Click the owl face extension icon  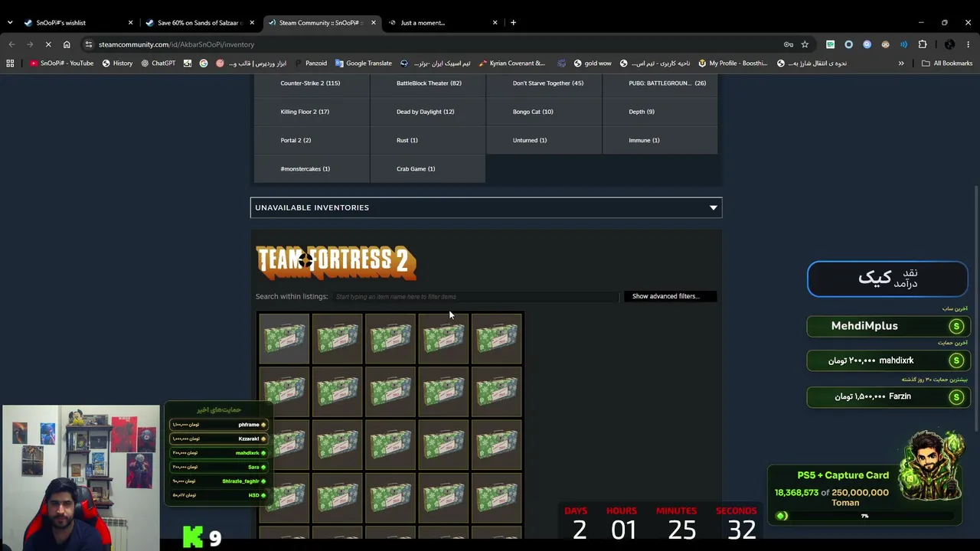(x=886, y=44)
